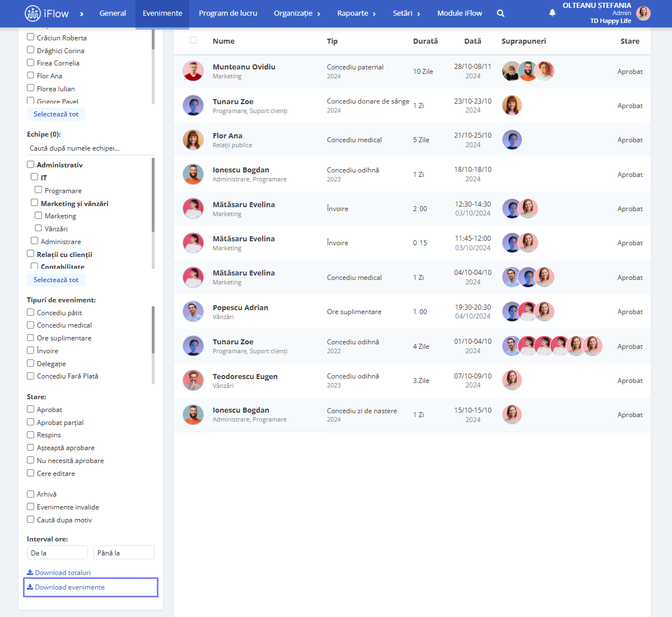Open the user profile avatar in header
Viewport: 672px width, 617px height.
tap(643, 13)
